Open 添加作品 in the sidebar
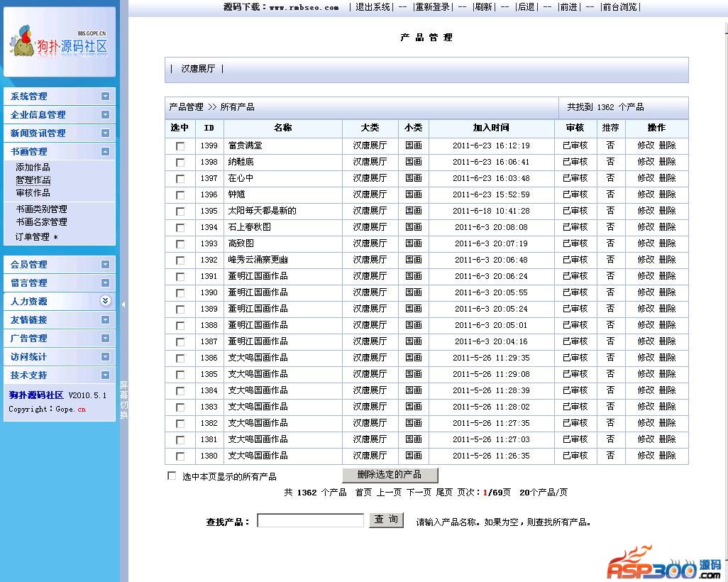 click(x=33, y=168)
